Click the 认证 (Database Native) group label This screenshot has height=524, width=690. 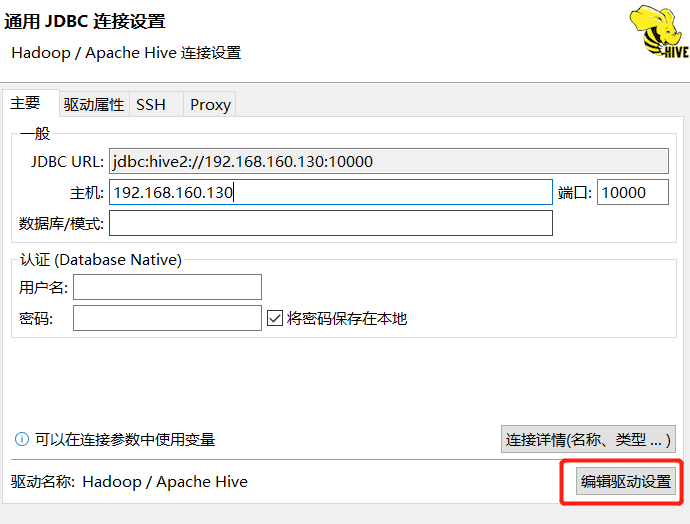[101, 260]
